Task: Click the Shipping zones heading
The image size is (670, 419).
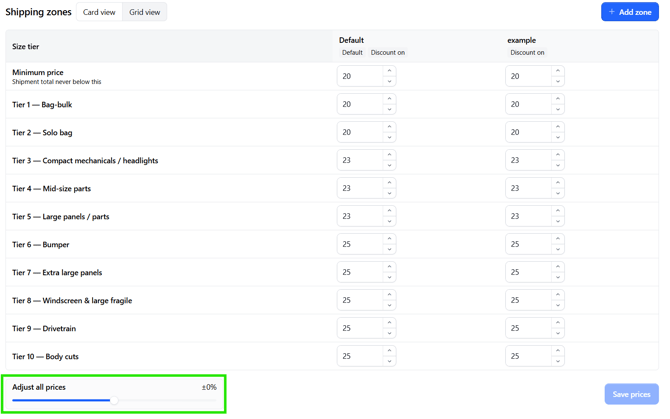Action: (38, 12)
